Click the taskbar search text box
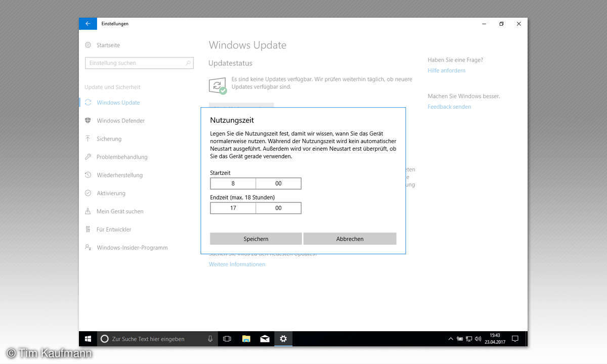 [x=157, y=339]
